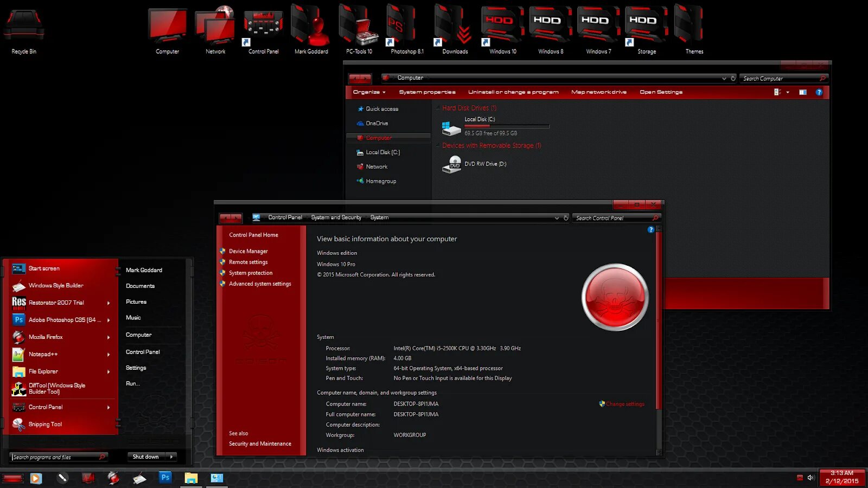Click Uninstall or change a program

coord(513,92)
